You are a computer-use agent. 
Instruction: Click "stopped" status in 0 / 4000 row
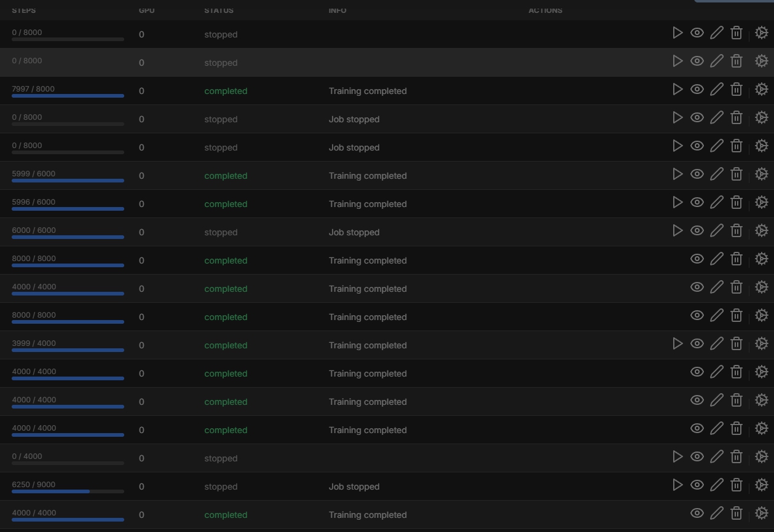pyautogui.click(x=221, y=458)
